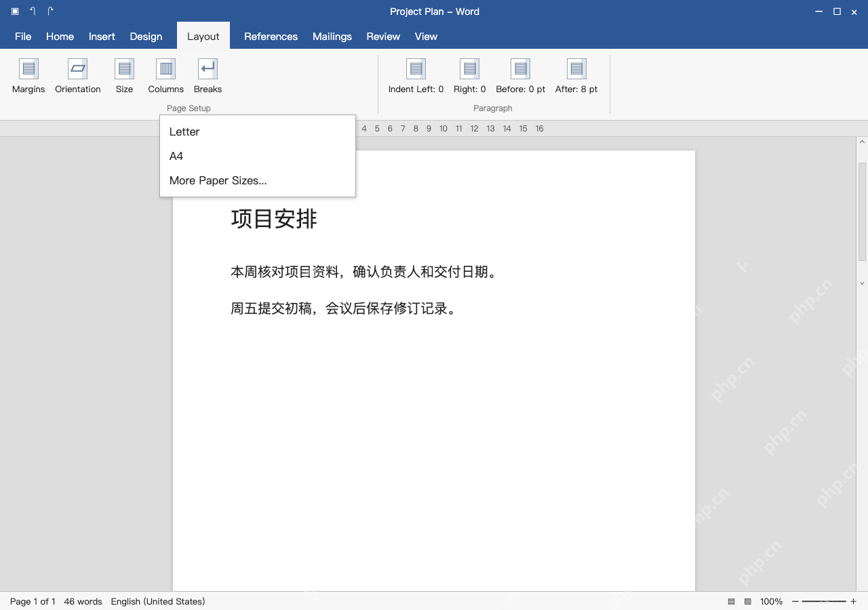
Task: Click the save icon in title bar
Action: coord(15,12)
